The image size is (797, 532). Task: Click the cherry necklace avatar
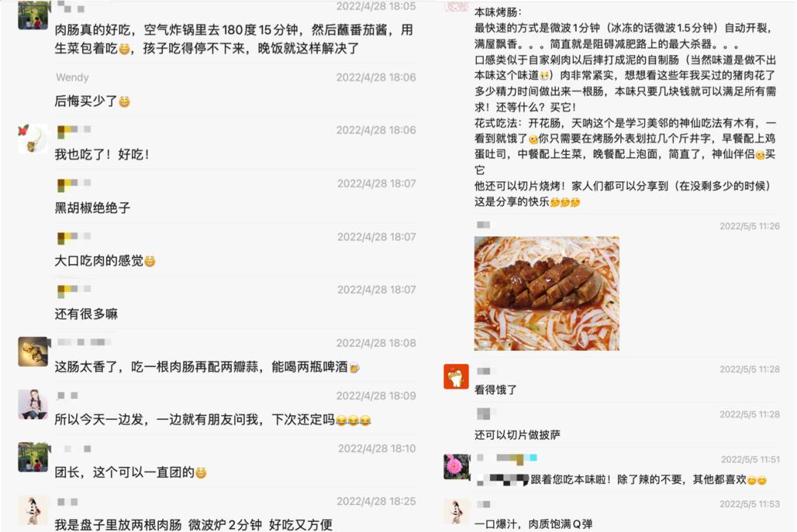32,138
